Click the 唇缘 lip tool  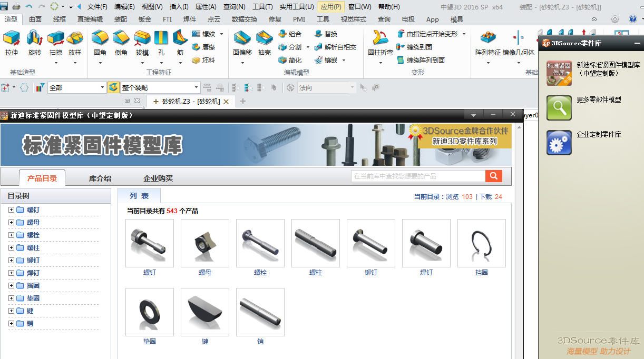[x=203, y=47]
